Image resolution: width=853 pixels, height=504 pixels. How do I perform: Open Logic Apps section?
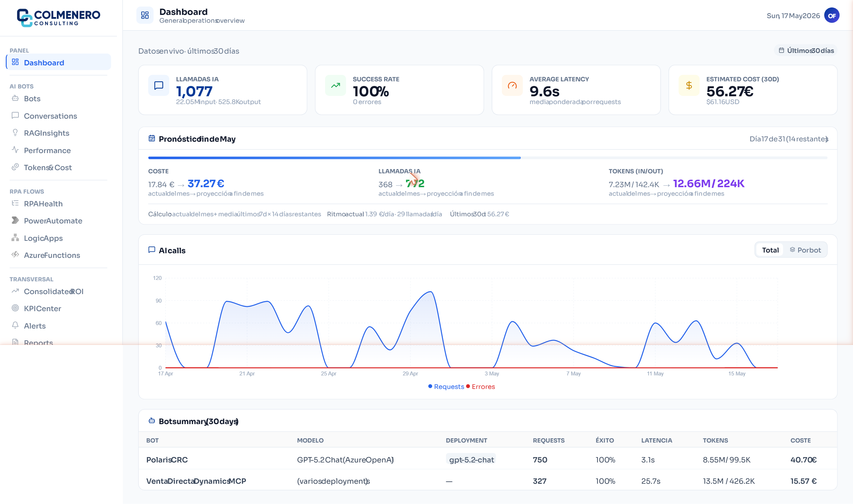click(x=59, y=238)
